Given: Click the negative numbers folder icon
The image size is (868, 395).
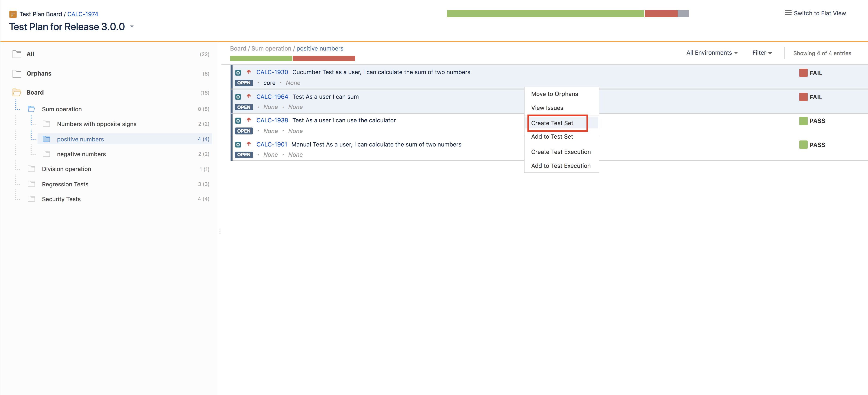Looking at the screenshot, I should click(46, 154).
